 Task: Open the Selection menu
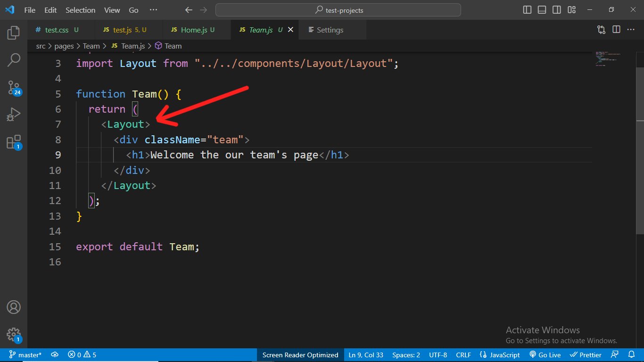click(80, 10)
